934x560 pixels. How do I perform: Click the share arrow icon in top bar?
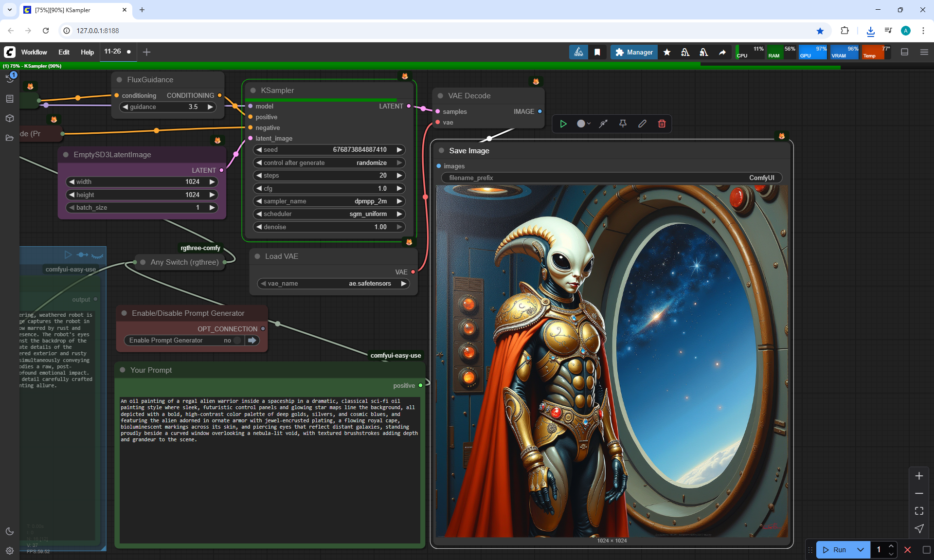tap(722, 52)
